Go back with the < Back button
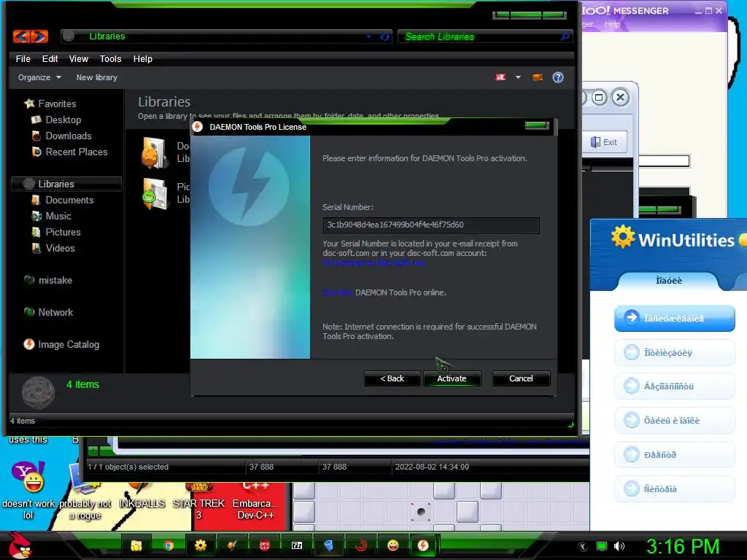Image resolution: width=747 pixels, height=560 pixels. [392, 378]
